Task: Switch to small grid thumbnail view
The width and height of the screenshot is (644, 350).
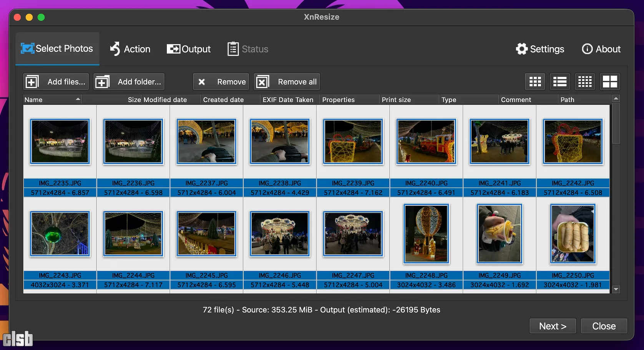Action: pyautogui.click(x=585, y=82)
